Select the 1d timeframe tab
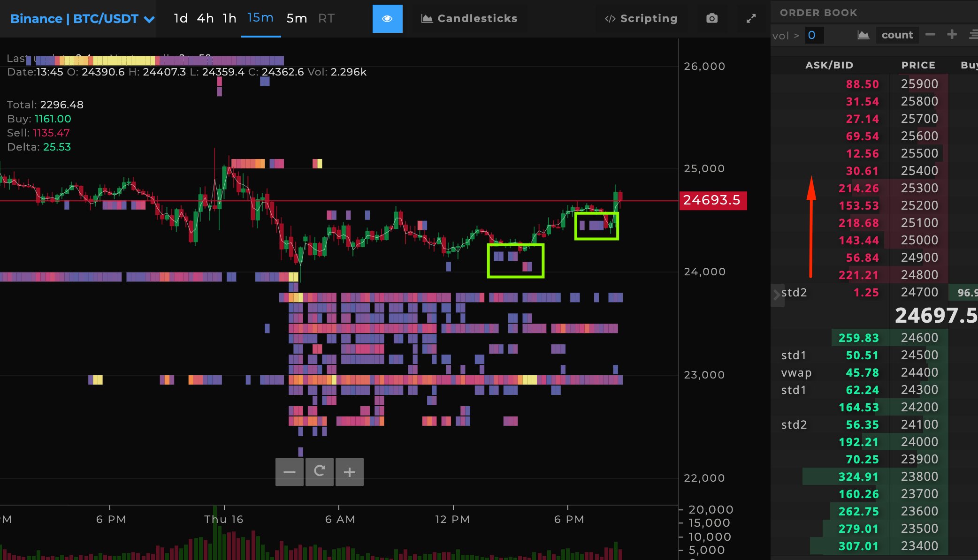Screen dimensions: 978x560 181,18
